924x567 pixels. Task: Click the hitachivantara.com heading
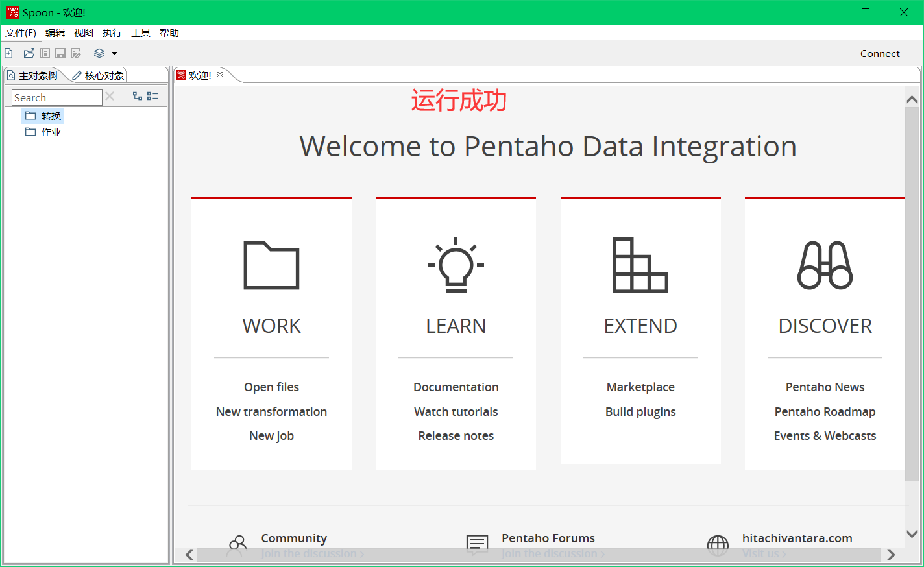[x=797, y=538]
